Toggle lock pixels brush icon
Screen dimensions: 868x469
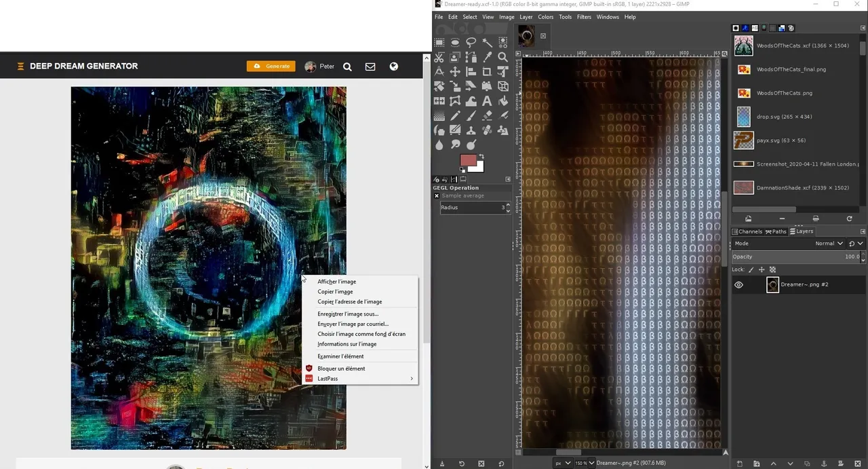pos(751,269)
